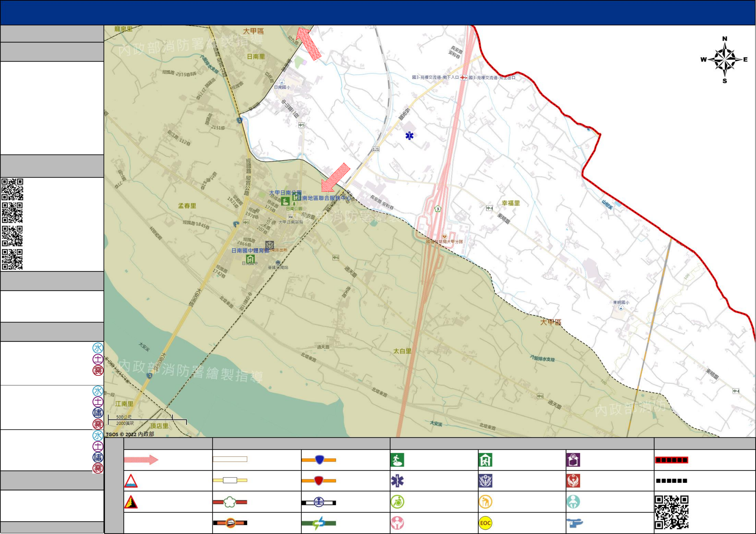Select the plum blossom freeway symbol in legend
This screenshot has width=756, height=534.
click(x=230, y=502)
